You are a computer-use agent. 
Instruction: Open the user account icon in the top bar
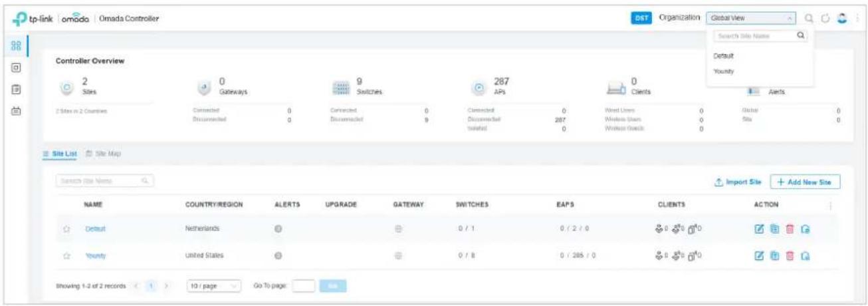(843, 18)
